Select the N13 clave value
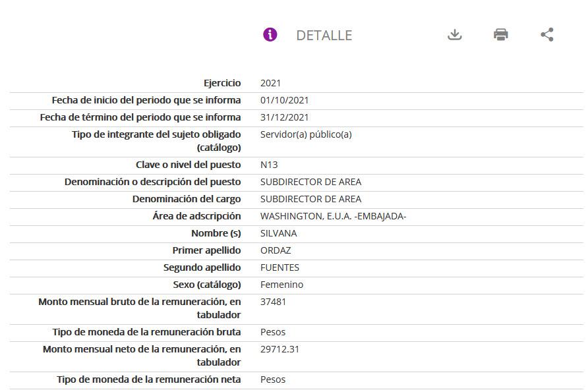Image resolution: width=588 pixels, height=390 pixels. 270,165
